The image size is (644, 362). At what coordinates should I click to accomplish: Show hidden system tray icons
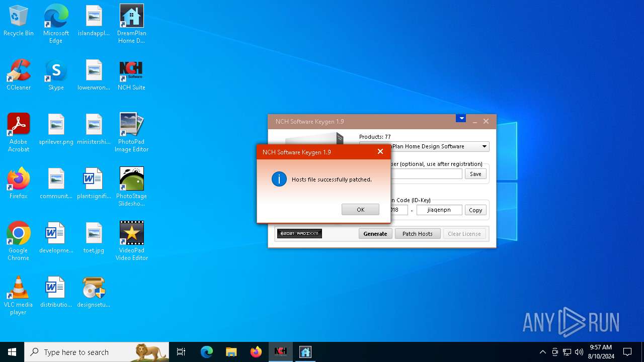(x=542, y=352)
